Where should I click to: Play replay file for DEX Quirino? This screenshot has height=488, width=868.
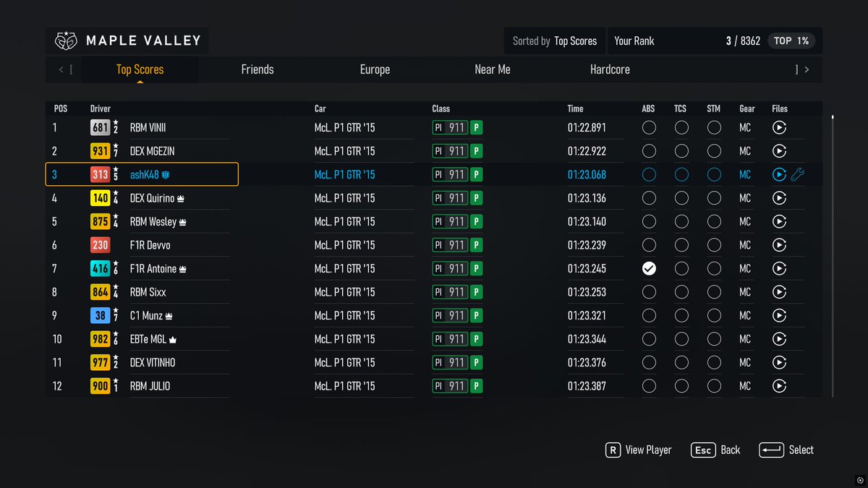pyautogui.click(x=779, y=198)
